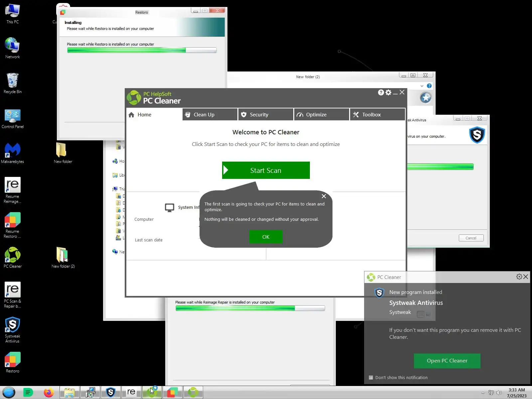532x399 pixels.
Task: Open the volume control in system tray
Action: (499, 393)
